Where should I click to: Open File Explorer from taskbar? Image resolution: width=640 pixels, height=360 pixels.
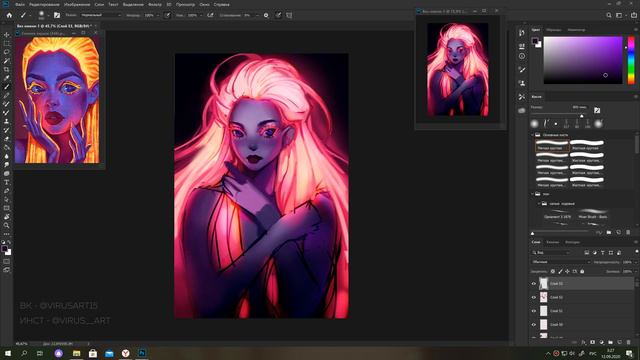click(76, 353)
